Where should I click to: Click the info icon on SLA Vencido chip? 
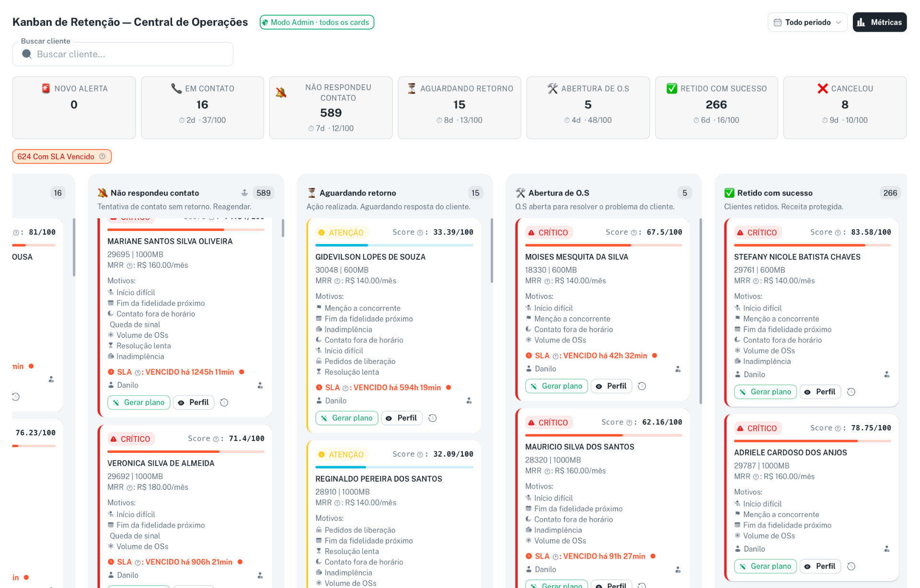click(x=102, y=156)
